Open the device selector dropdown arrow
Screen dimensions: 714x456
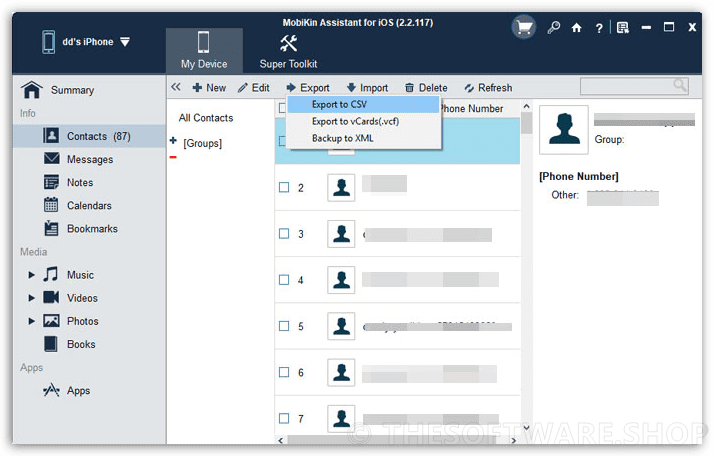(x=125, y=42)
